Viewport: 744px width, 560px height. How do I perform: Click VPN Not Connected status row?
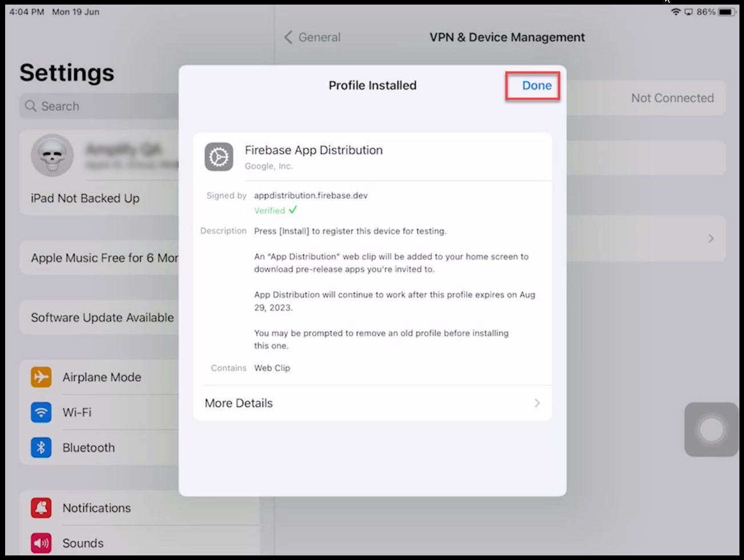(x=646, y=98)
